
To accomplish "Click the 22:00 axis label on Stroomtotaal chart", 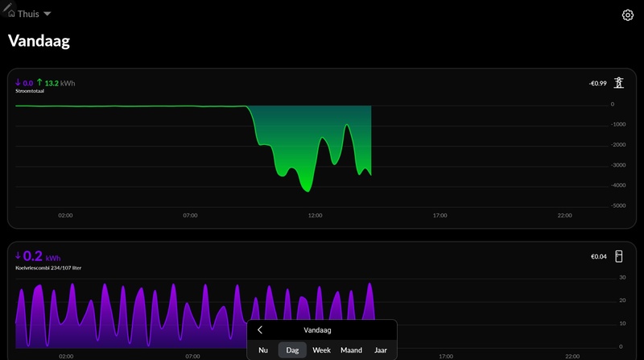I will click(x=565, y=215).
